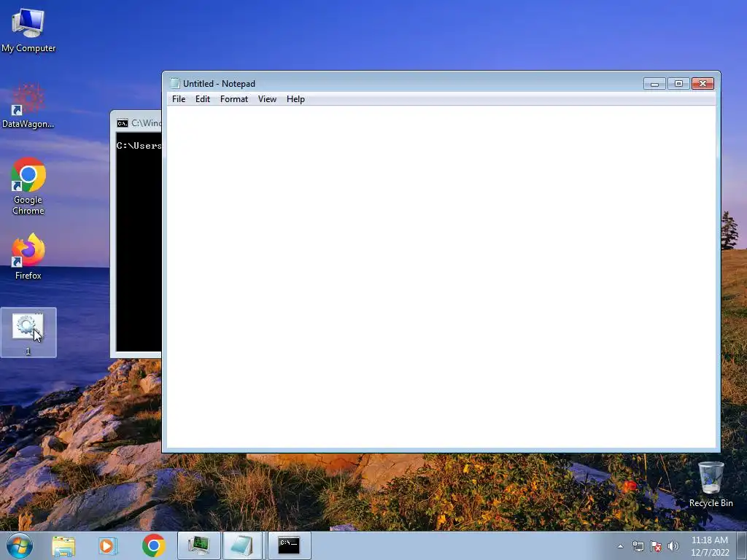The height and width of the screenshot is (560, 747).
Task: Click inside the Notepad text area
Action: tap(441, 276)
